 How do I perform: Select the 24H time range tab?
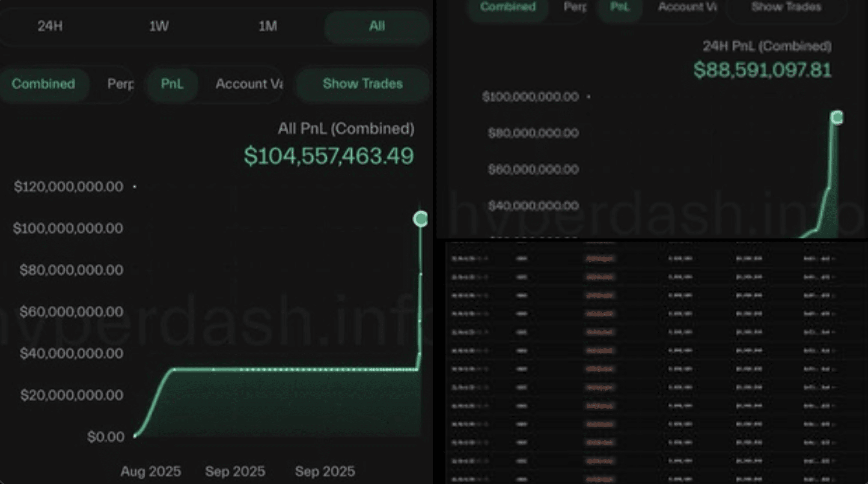[50, 26]
